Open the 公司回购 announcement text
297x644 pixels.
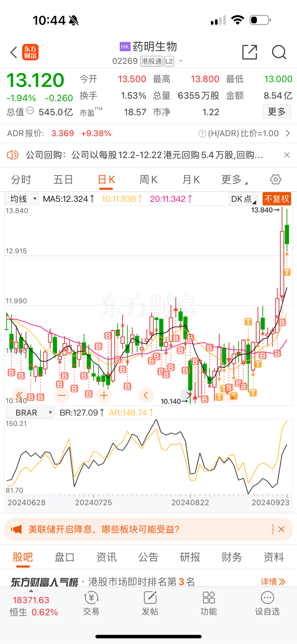pyautogui.click(x=145, y=155)
